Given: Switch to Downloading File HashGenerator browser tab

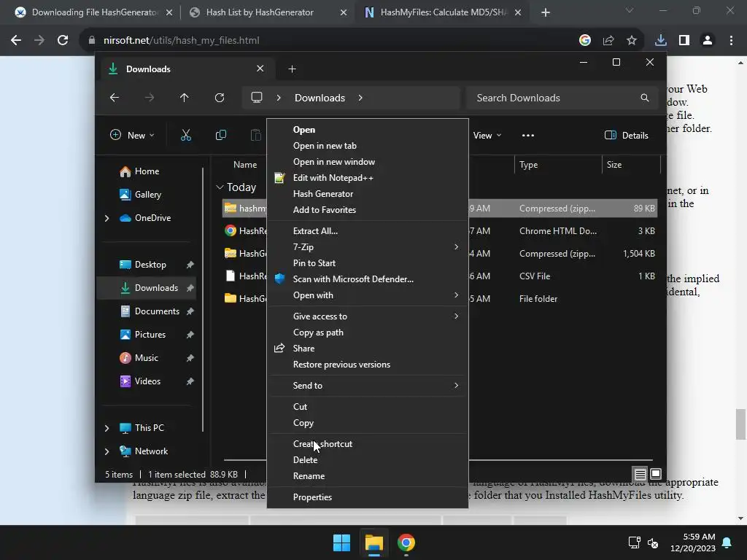Looking at the screenshot, I should [93, 12].
